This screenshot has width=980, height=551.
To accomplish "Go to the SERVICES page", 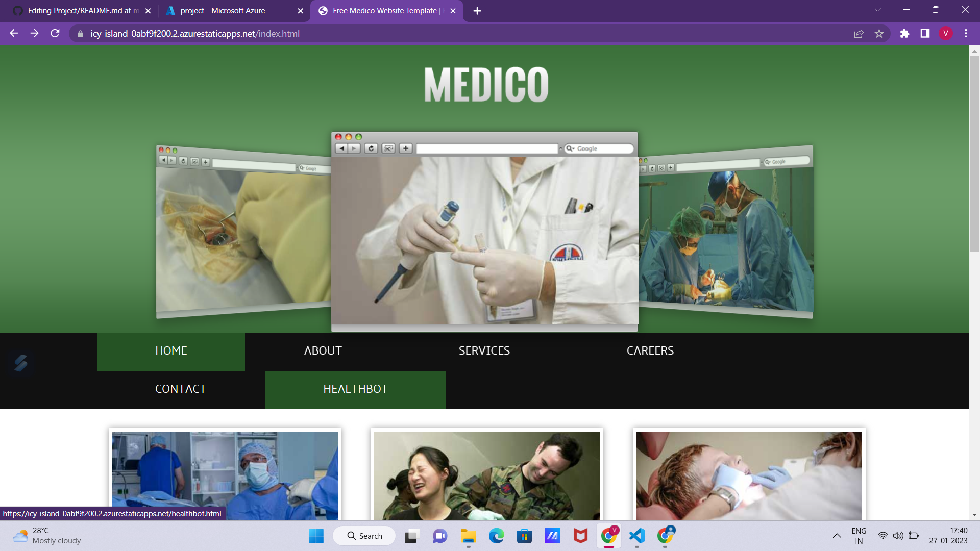I will point(484,351).
